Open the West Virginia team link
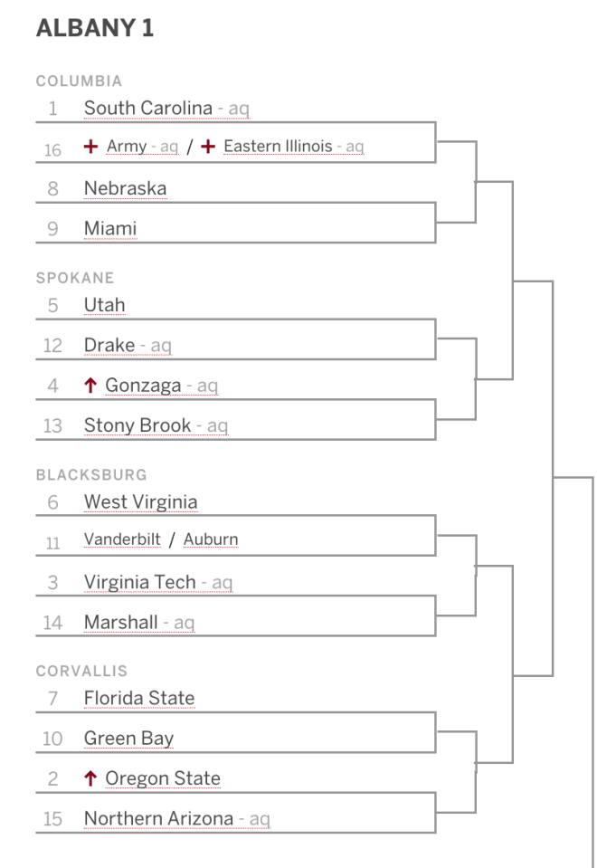The width and height of the screenshot is (597, 868). [x=140, y=501]
